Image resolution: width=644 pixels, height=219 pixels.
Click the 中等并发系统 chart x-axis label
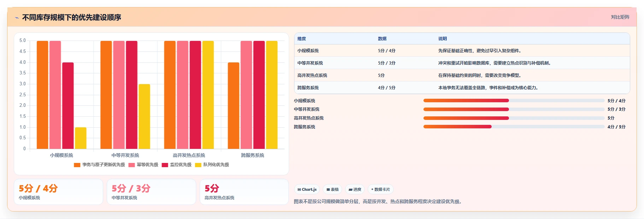point(125,155)
